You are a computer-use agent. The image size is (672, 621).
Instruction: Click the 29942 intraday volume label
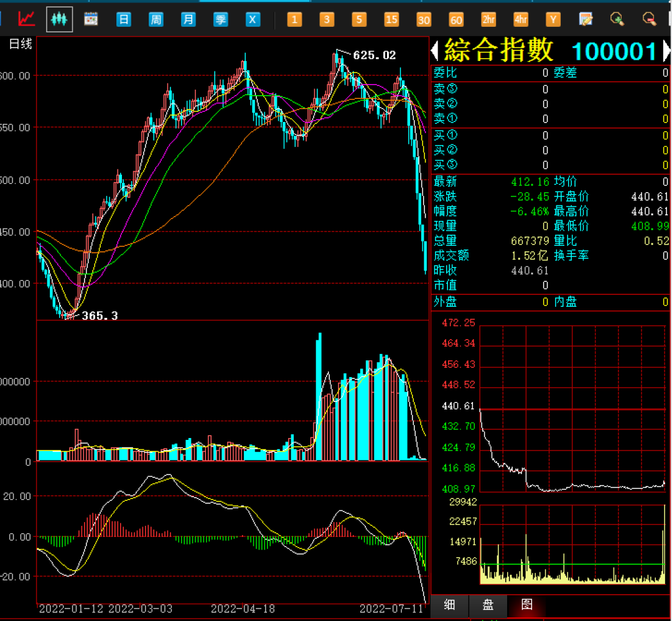coord(463,502)
